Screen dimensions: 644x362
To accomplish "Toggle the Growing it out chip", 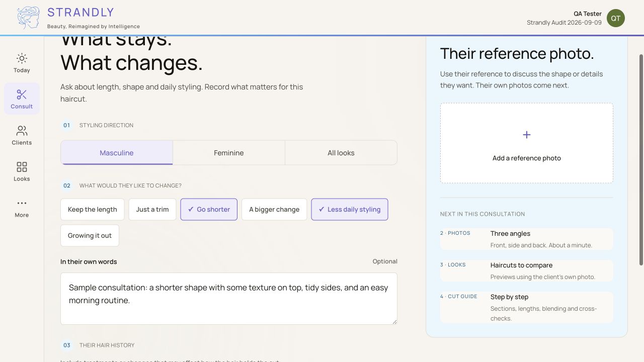I will pos(90,235).
